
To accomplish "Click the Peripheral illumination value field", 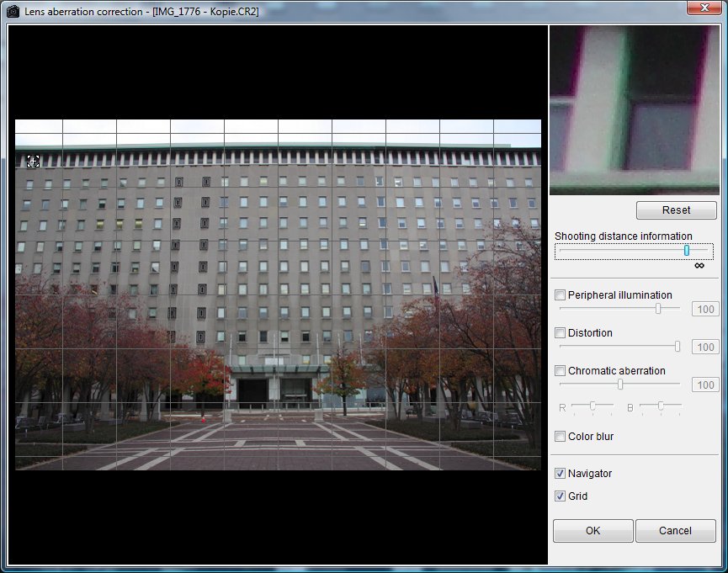I will tap(704, 310).
